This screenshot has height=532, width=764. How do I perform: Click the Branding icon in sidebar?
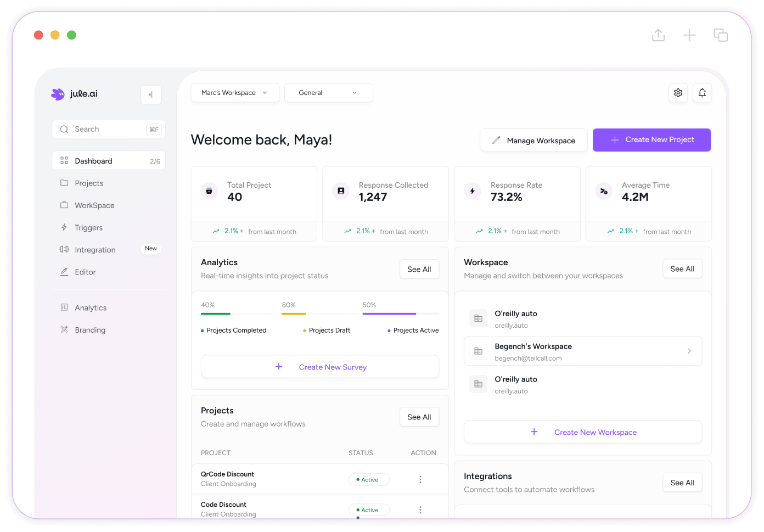coord(64,329)
